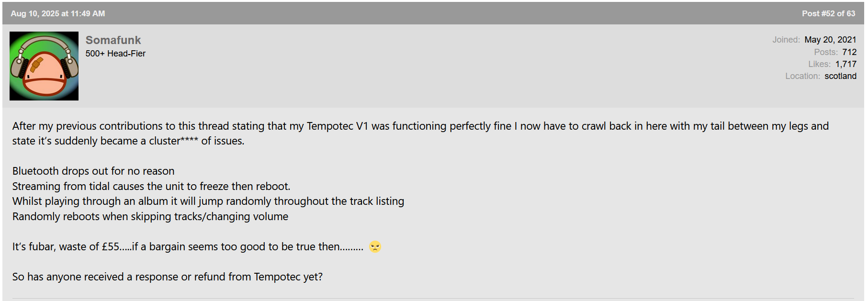This screenshot has width=868, height=301.
Task: Click the 1,717 likes count
Action: click(x=846, y=64)
